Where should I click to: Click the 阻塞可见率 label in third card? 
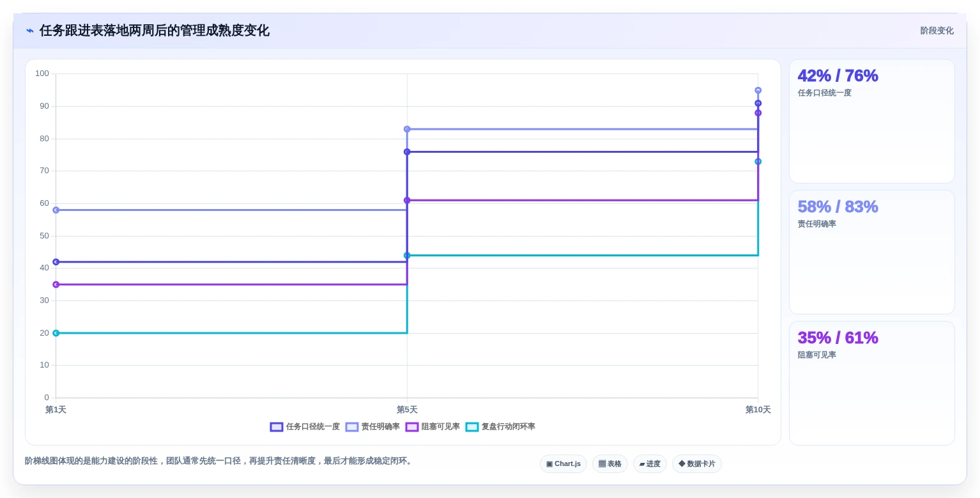[x=816, y=355]
